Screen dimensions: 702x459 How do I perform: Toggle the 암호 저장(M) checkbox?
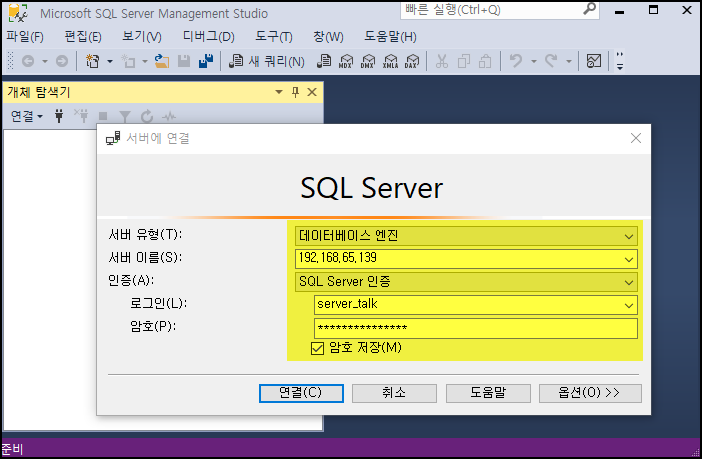(317, 348)
